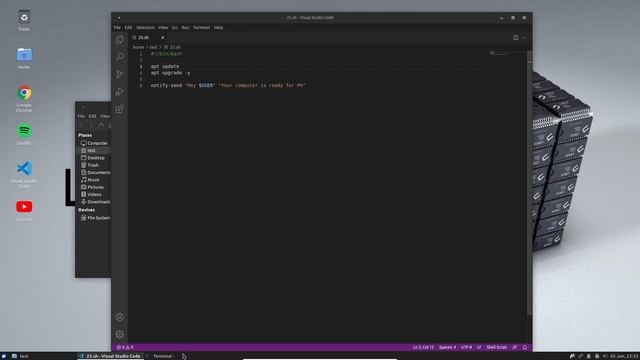This screenshot has width=640, height=360.
Task: Click the test breadcrumb segment
Action: click(153, 47)
